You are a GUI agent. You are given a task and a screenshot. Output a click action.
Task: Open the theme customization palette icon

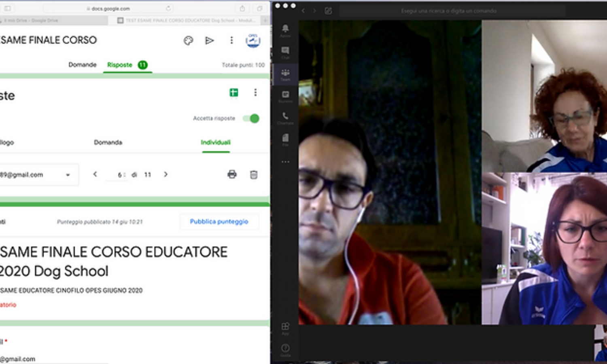[x=188, y=40]
